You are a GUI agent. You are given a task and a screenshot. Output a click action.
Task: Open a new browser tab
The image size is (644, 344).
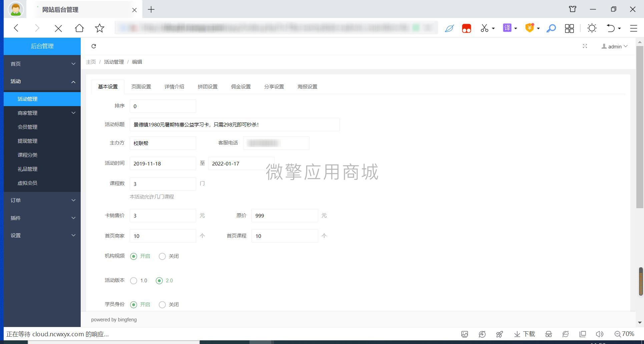coord(151,10)
